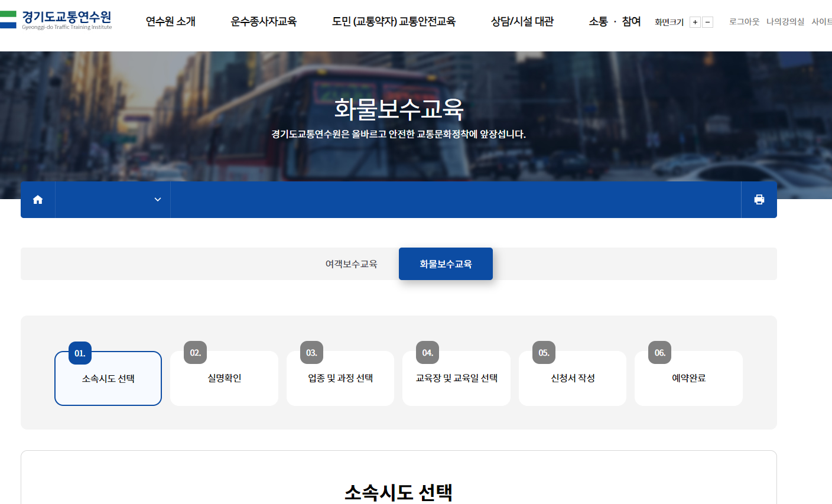Open the 소통 · 참여 menu

point(615,21)
